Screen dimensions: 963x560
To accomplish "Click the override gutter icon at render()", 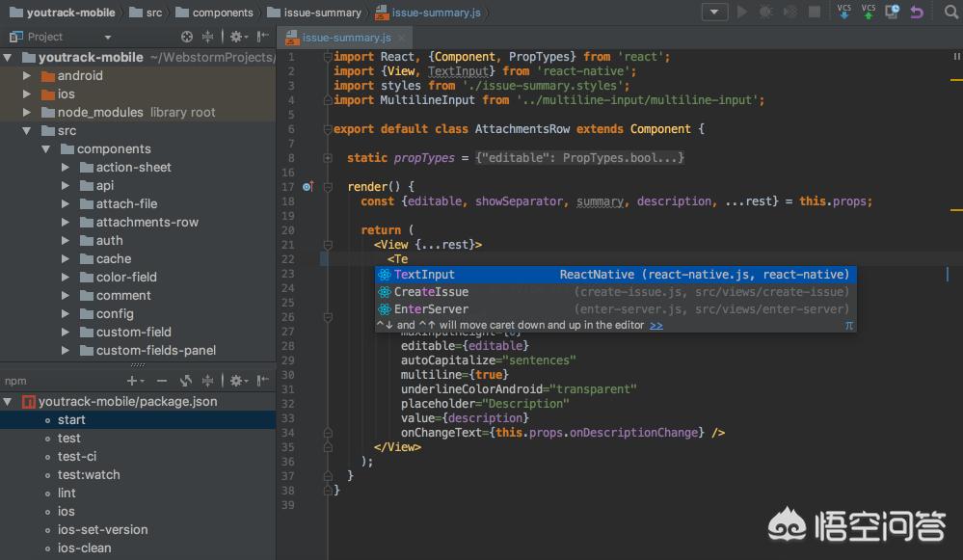I will click(x=308, y=186).
